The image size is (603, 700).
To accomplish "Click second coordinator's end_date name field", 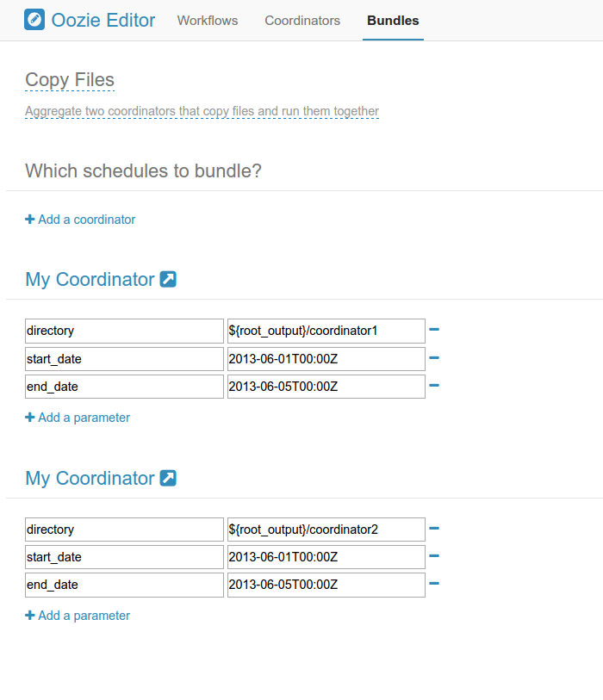I will click(x=124, y=585).
